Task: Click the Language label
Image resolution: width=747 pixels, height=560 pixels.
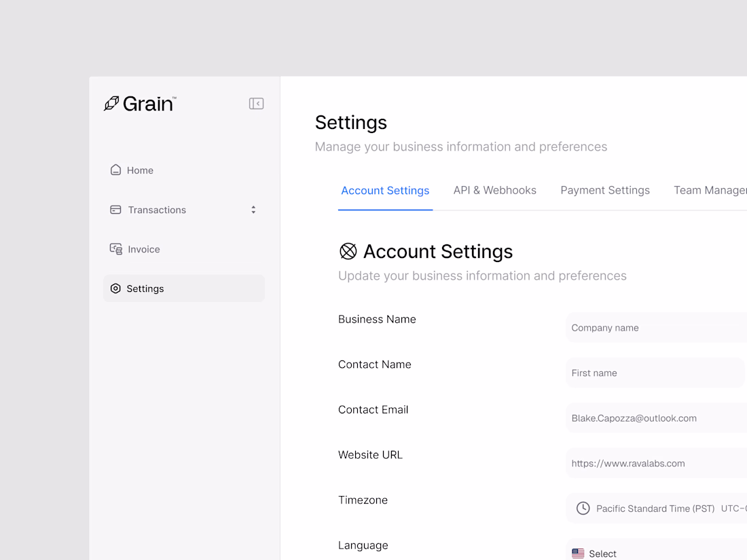Action: point(363,545)
